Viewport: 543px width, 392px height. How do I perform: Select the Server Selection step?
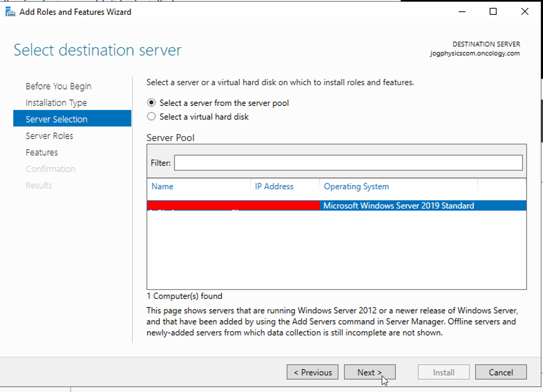point(56,119)
